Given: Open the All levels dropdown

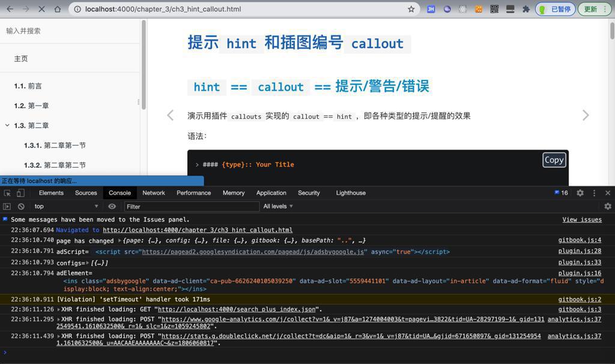Looking at the screenshot, I should 278,206.
